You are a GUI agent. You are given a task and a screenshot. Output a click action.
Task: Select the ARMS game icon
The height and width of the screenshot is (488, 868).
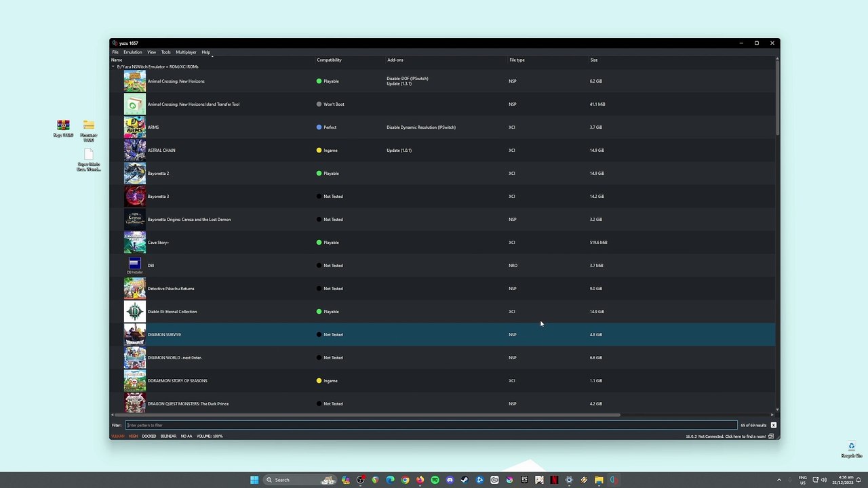coord(134,127)
